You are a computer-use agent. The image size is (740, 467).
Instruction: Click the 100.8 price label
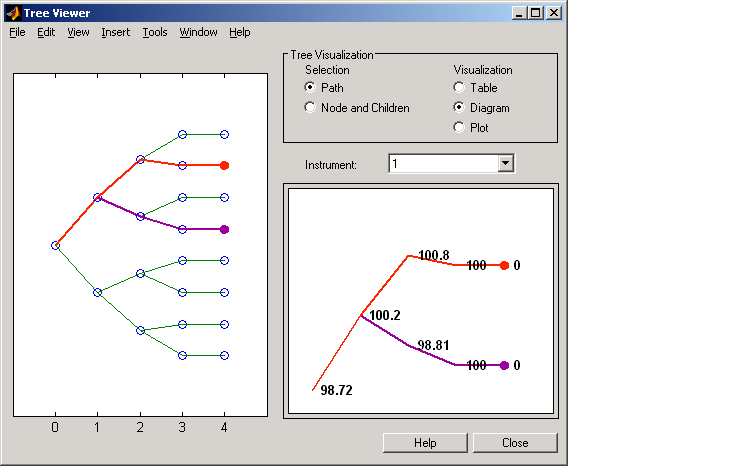[x=434, y=255]
